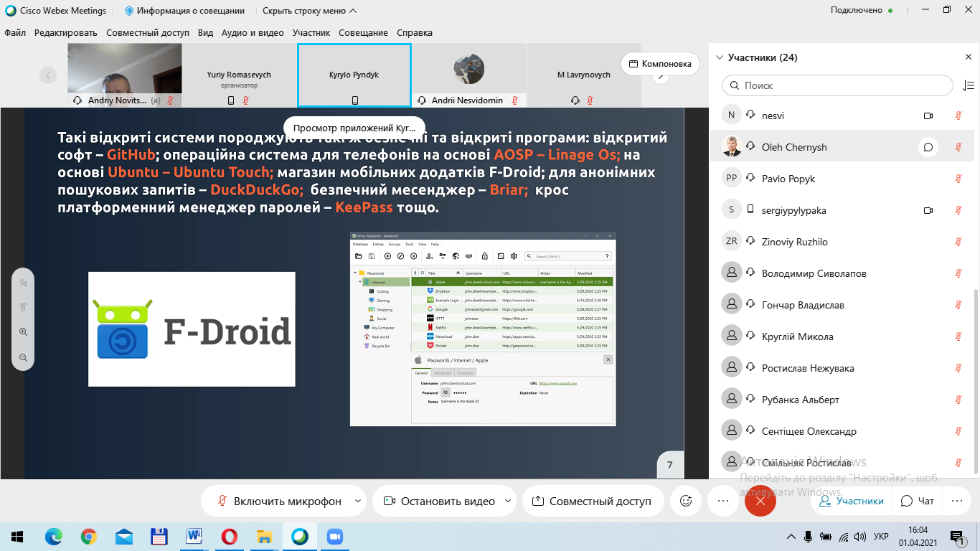Open Zoom app from taskbar
The width and height of the screenshot is (980, 551).
pos(335,537)
